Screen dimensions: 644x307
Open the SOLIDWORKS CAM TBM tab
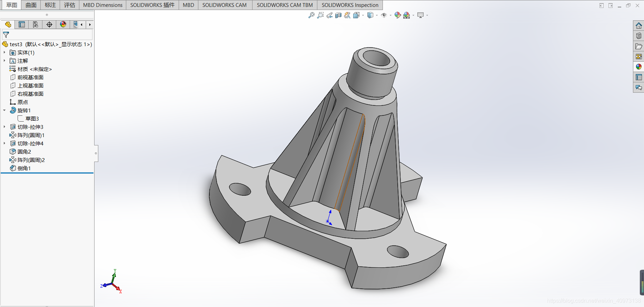coord(285,5)
